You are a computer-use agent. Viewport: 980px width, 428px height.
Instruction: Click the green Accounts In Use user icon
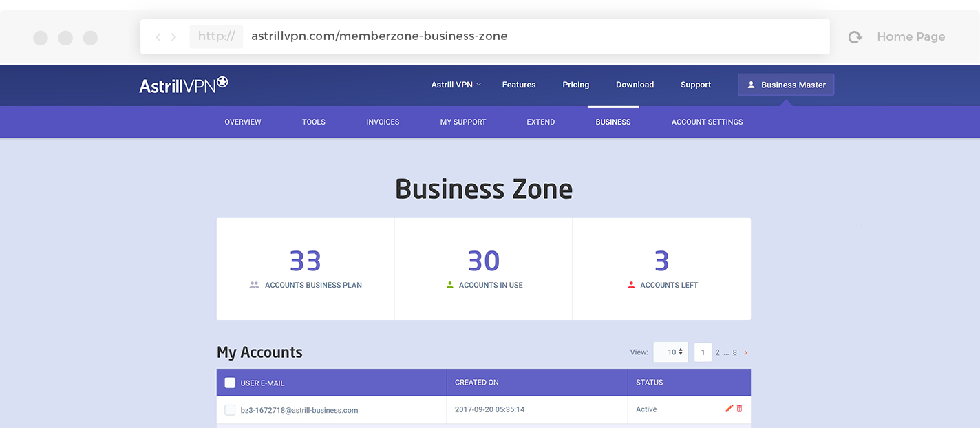click(x=448, y=283)
